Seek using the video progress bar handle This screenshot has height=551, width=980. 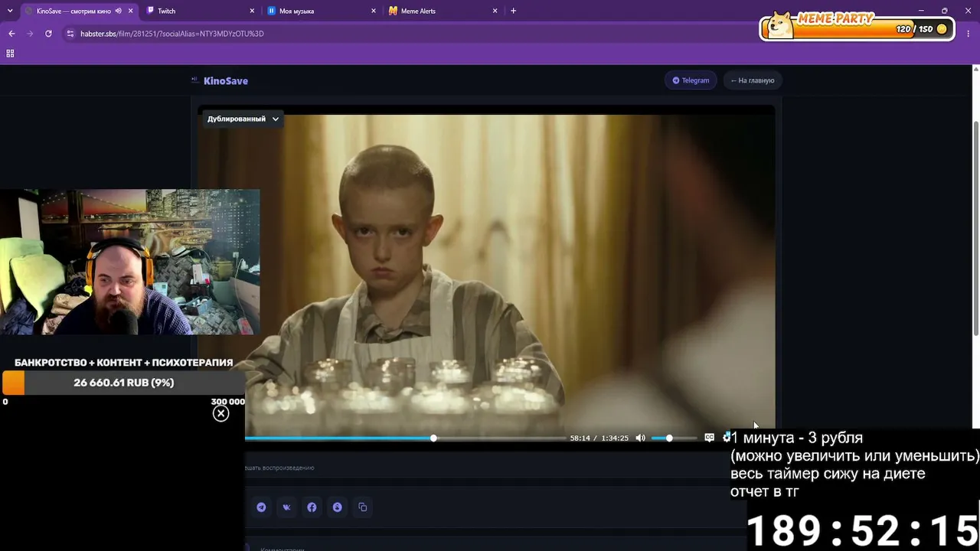[x=433, y=438]
